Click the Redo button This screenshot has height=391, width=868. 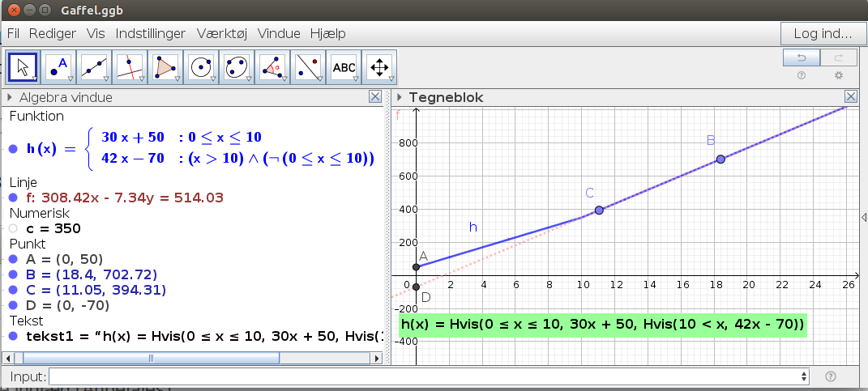(838, 57)
